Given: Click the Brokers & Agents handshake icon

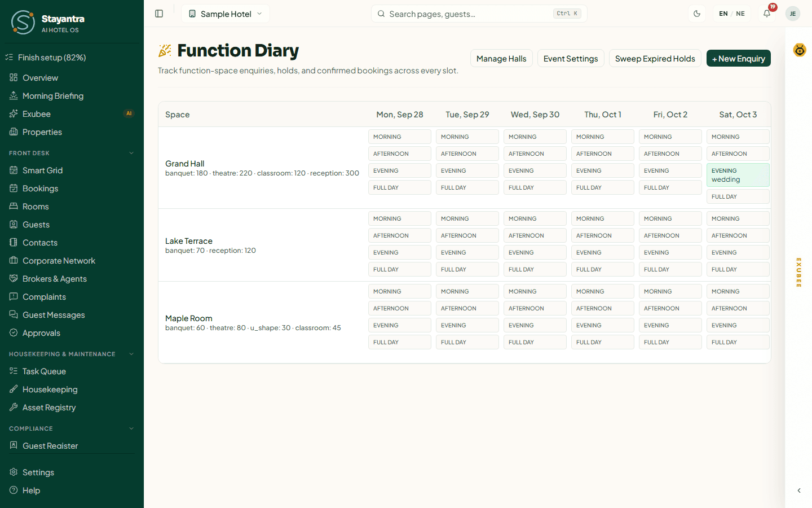Looking at the screenshot, I should point(14,279).
